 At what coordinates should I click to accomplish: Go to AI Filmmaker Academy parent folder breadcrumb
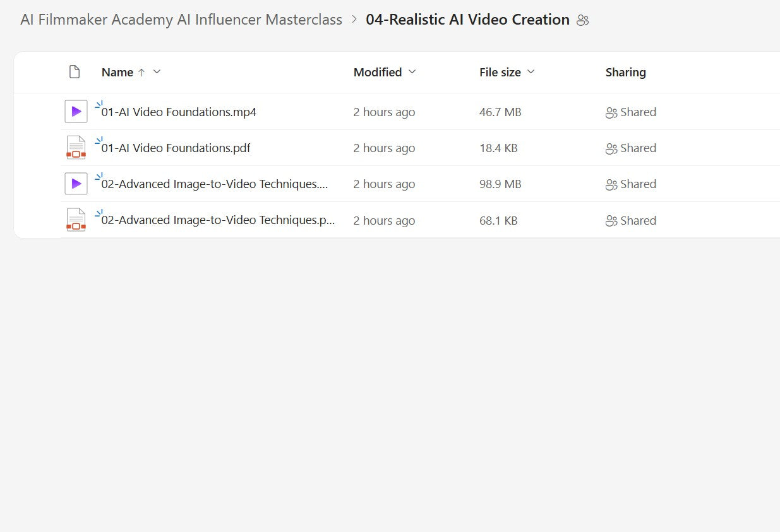[181, 20]
